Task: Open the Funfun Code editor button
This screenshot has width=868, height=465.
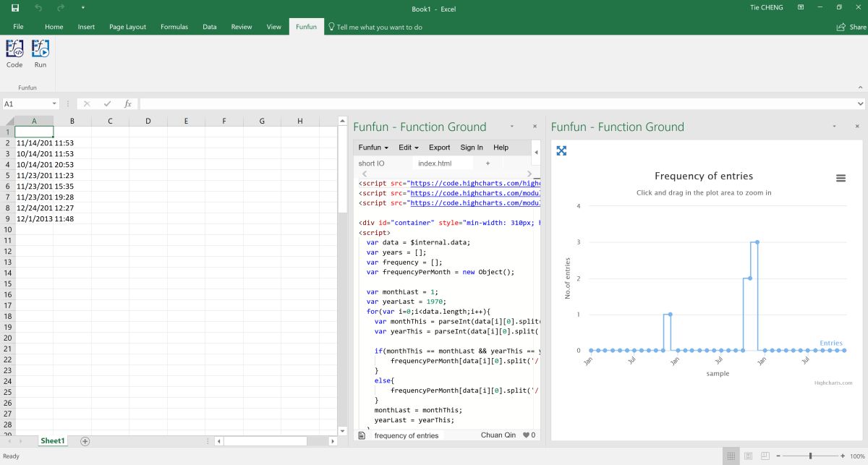Action: (x=14, y=54)
